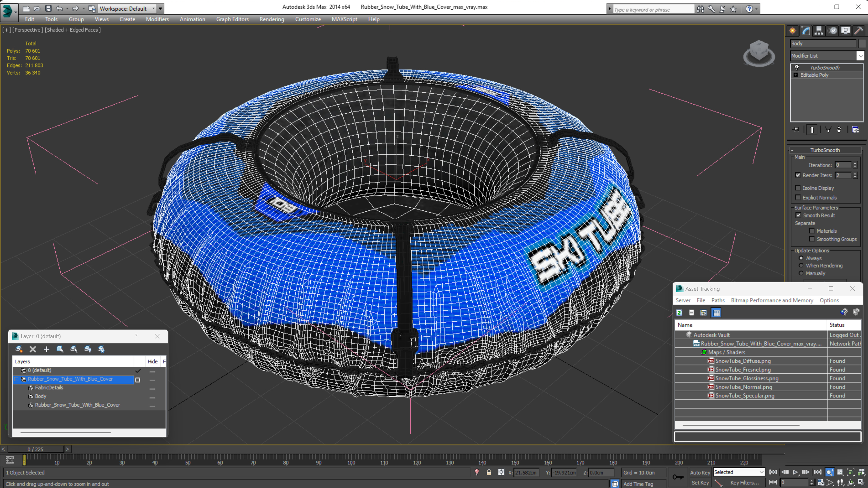Screen dimensions: 868x488
Task: Open the Motion command panel tab
Action: 833,31
